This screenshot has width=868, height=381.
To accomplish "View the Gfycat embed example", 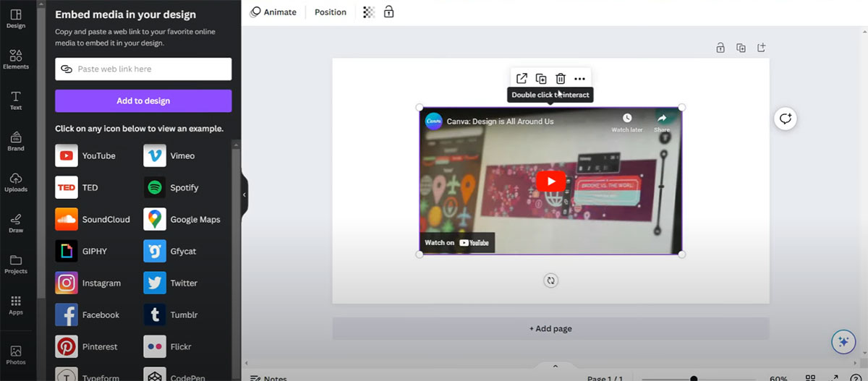I will (170, 251).
